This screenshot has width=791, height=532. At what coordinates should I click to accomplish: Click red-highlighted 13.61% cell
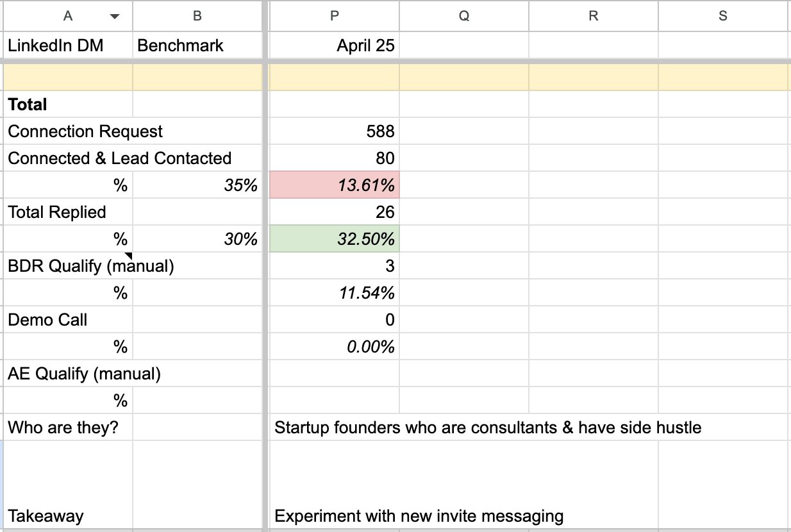coord(334,185)
